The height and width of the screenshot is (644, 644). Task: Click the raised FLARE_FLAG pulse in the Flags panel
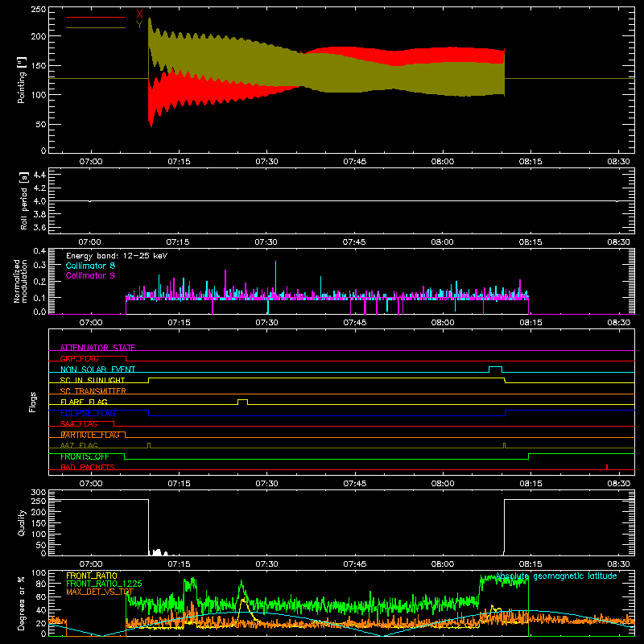242,401
